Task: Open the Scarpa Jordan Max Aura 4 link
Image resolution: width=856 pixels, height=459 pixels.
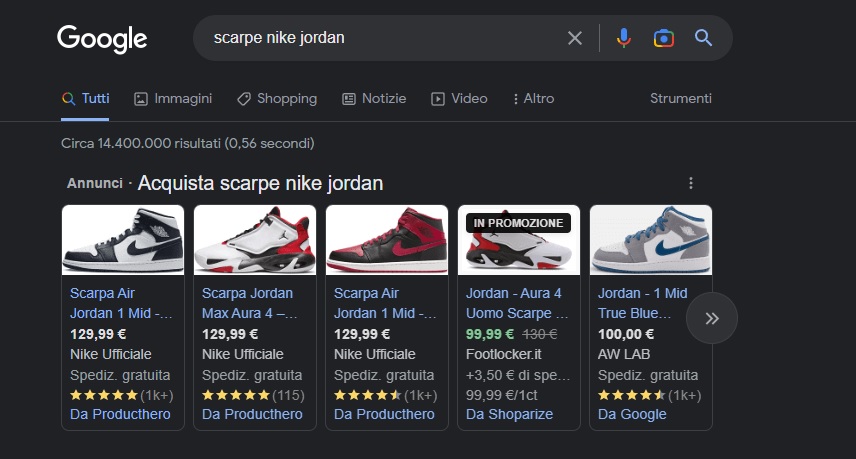Action: [x=249, y=303]
